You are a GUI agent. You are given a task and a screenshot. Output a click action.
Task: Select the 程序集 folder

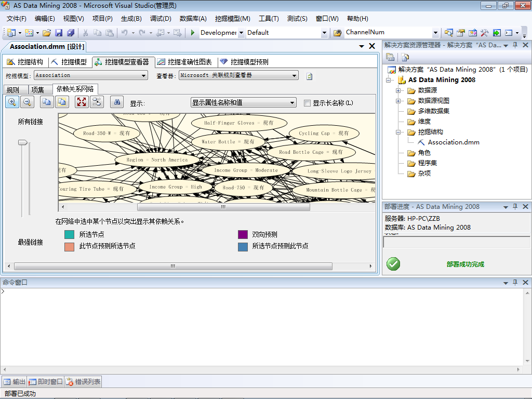[x=428, y=163]
